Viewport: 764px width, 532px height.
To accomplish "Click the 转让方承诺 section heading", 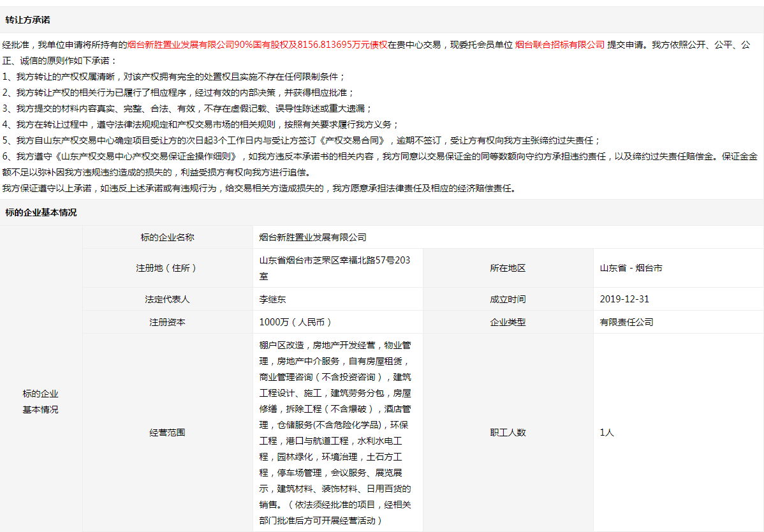I will point(28,20).
